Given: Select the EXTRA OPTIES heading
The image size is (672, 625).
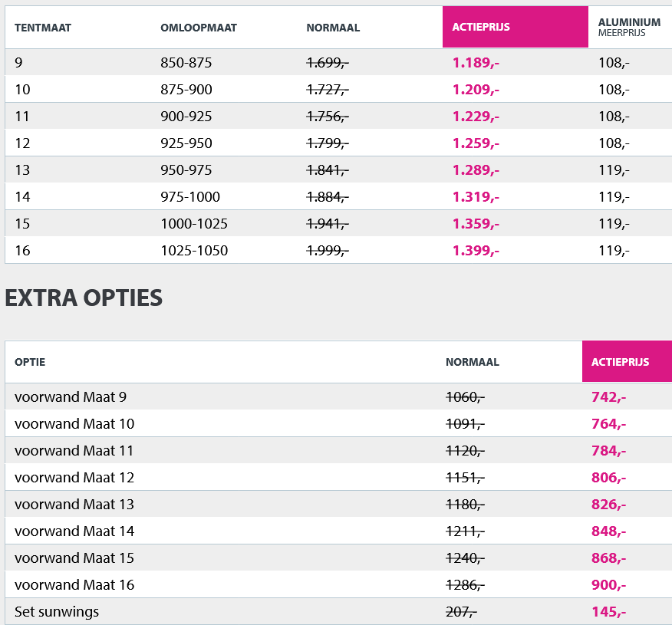Looking at the screenshot, I should 84,298.
